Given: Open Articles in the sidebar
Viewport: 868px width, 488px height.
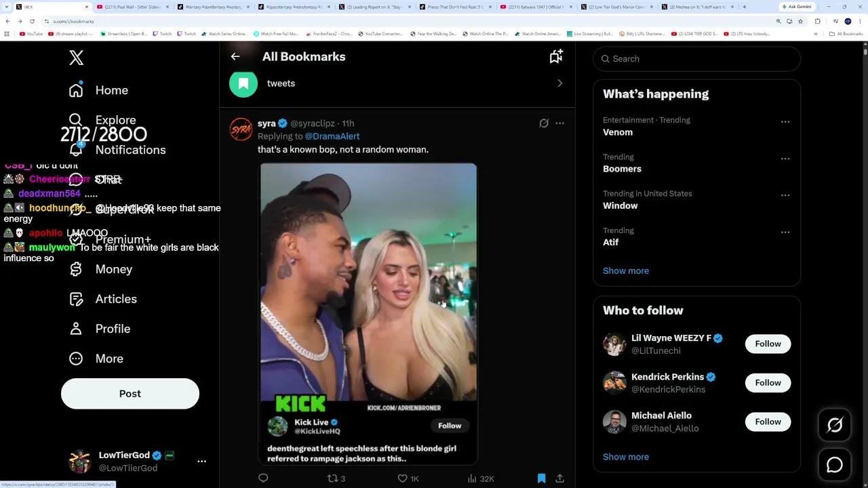Looking at the screenshot, I should click(x=102, y=299).
